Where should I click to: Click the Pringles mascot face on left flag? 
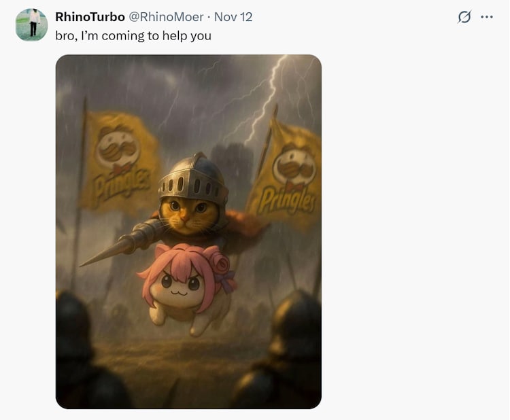pyautogui.click(x=117, y=150)
